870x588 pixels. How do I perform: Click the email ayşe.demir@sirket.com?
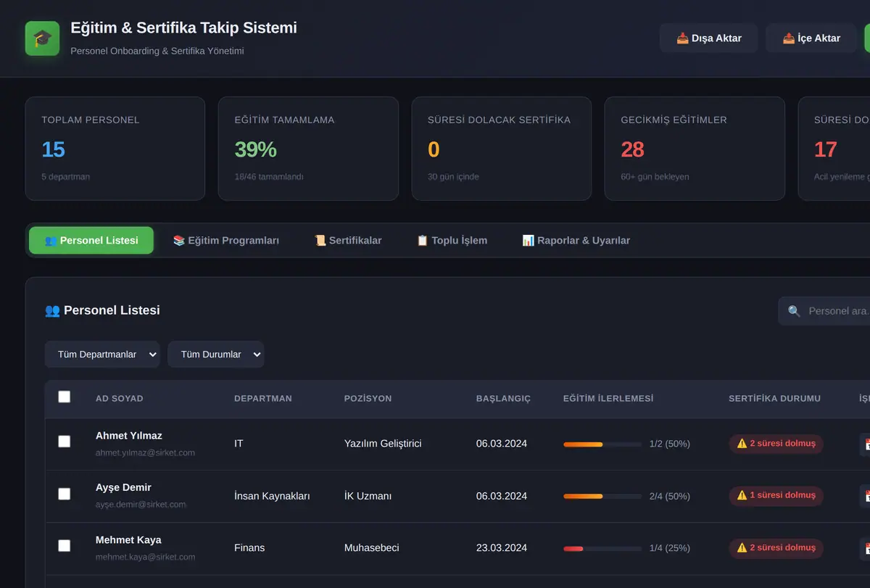141,505
